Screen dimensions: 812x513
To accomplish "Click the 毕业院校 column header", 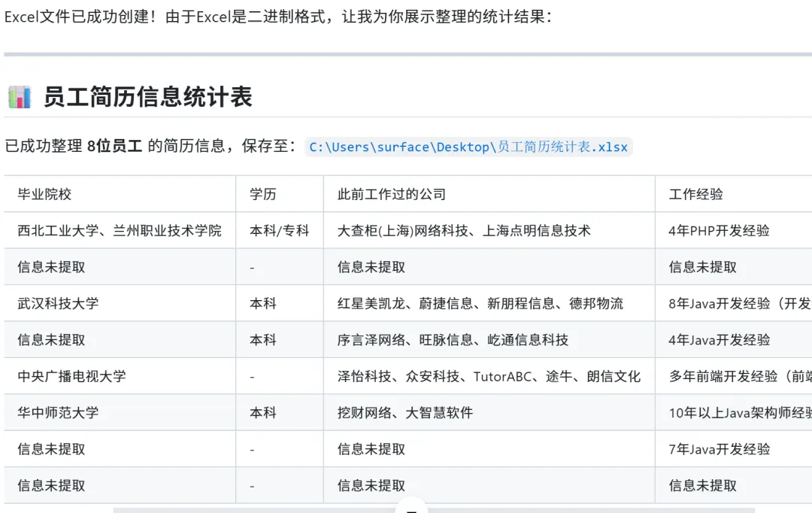I will pyautogui.click(x=120, y=194).
